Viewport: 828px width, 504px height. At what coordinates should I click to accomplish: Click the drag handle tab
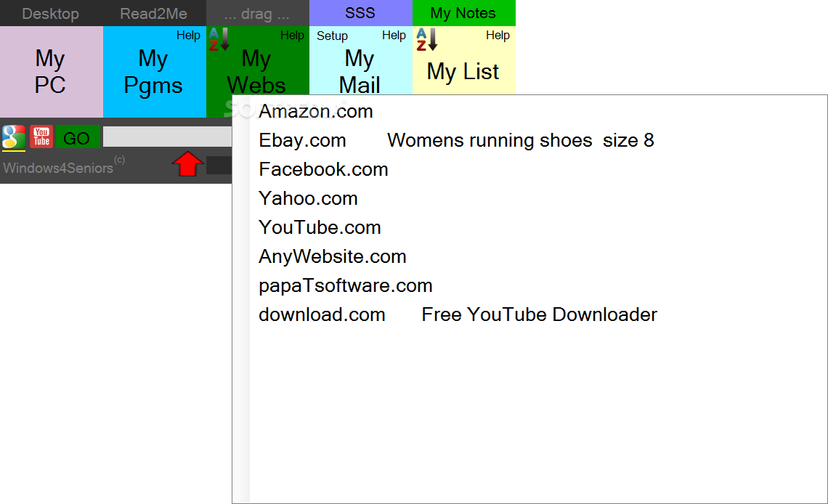pos(257,13)
